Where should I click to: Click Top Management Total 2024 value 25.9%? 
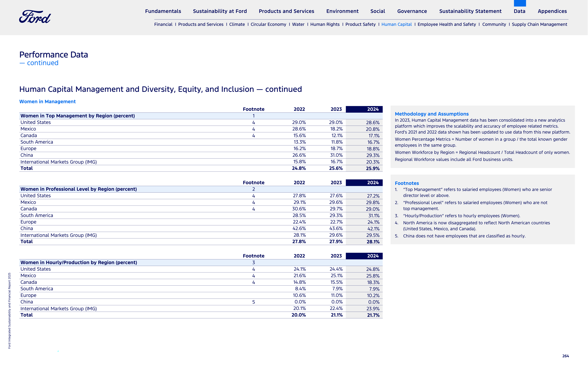pos(373,168)
